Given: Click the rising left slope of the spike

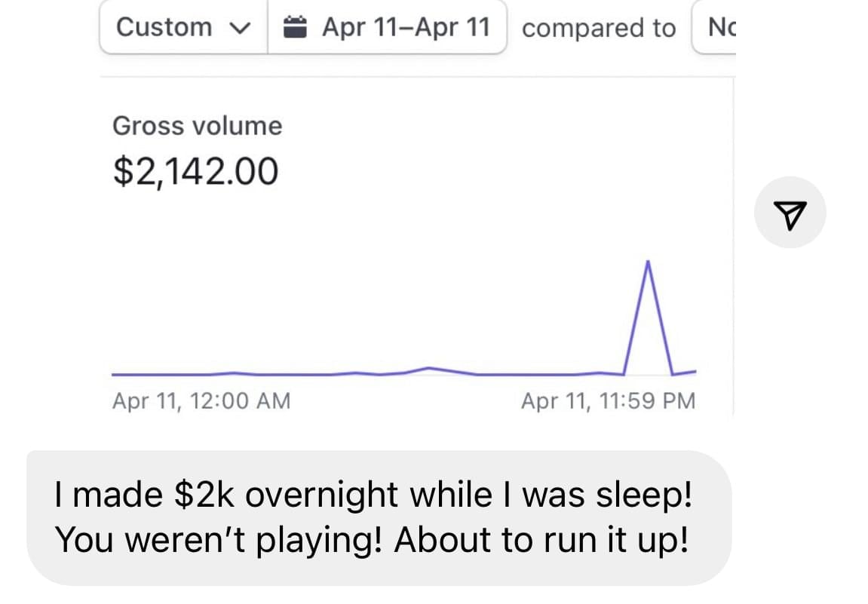Looking at the screenshot, I should point(636,318).
